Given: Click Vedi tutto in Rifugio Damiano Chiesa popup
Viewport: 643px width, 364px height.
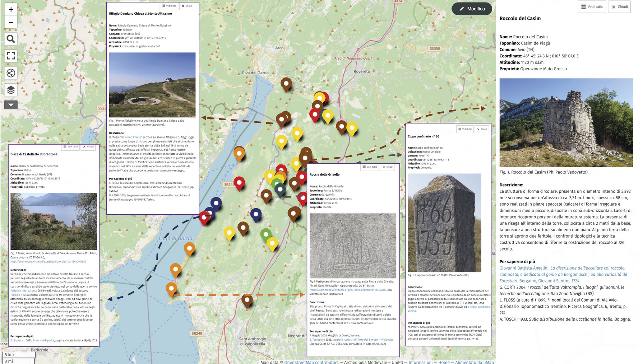Looking at the screenshot, I should click(169, 6).
